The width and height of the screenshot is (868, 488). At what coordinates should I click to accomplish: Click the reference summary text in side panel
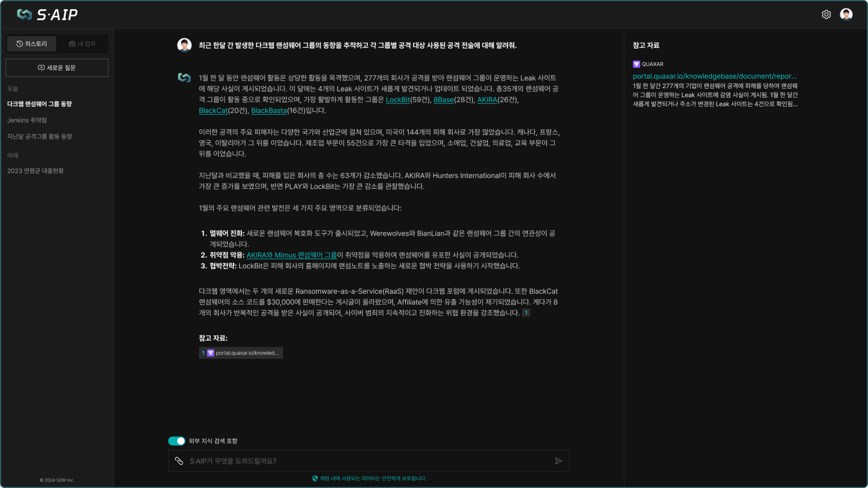(715, 95)
